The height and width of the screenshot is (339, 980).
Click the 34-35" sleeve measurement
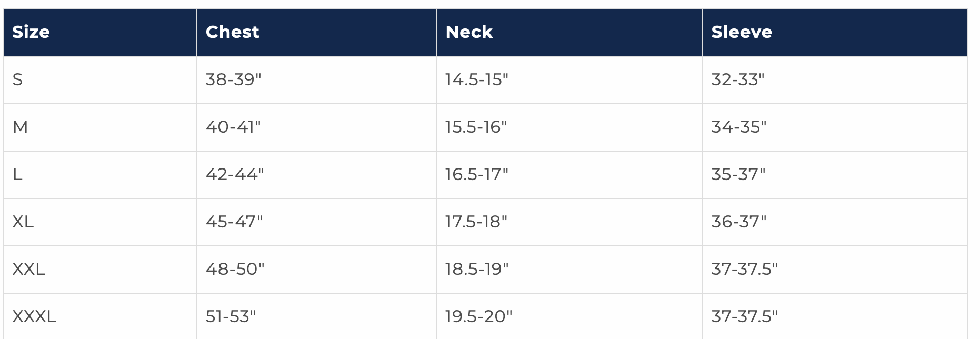point(739,127)
